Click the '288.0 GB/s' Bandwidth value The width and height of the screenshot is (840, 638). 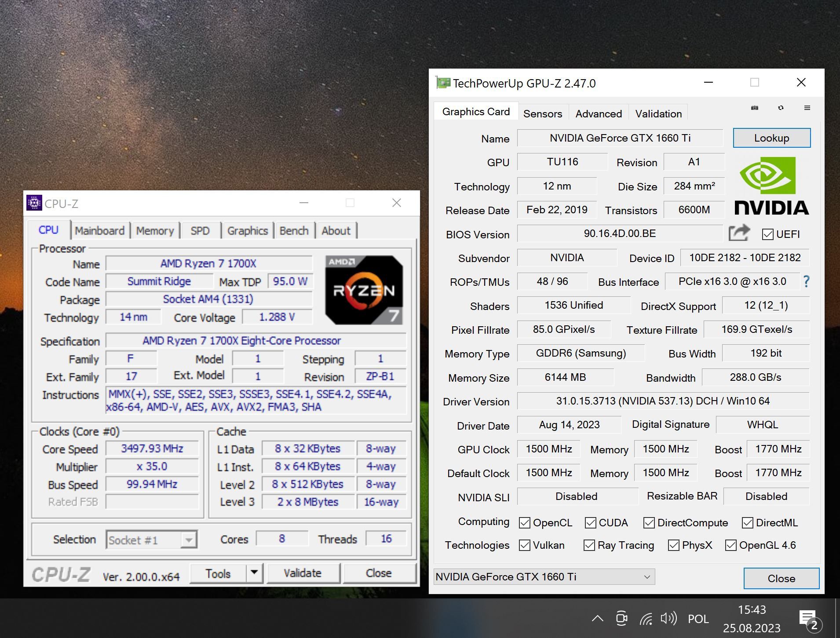pyautogui.click(x=755, y=377)
